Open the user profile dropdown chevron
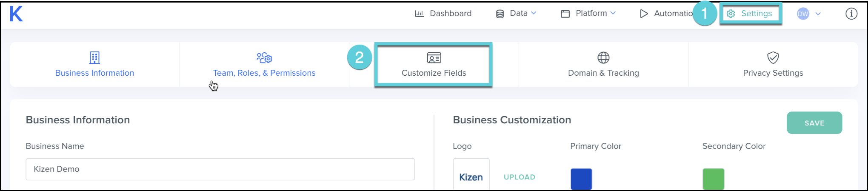Viewport: 868px width, 191px height. [818, 14]
